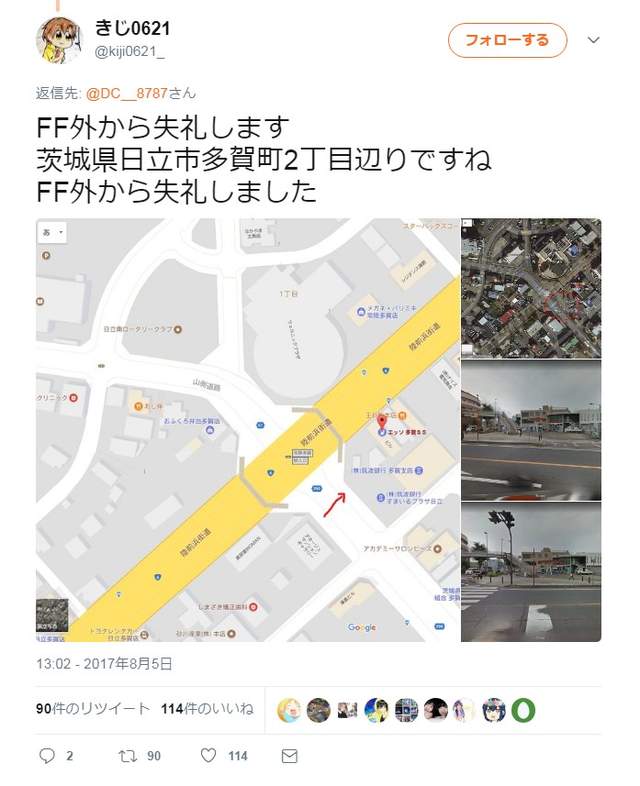
Task: Open the map language dropdown あ
Action: click(x=52, y=232)
